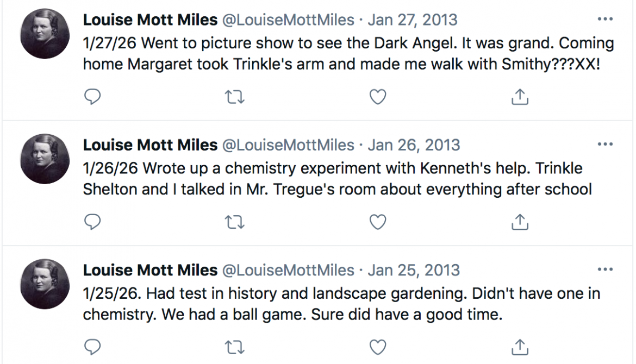
Task: Open more options for Jan 26 tweet
Action: (x=605, y=145)
